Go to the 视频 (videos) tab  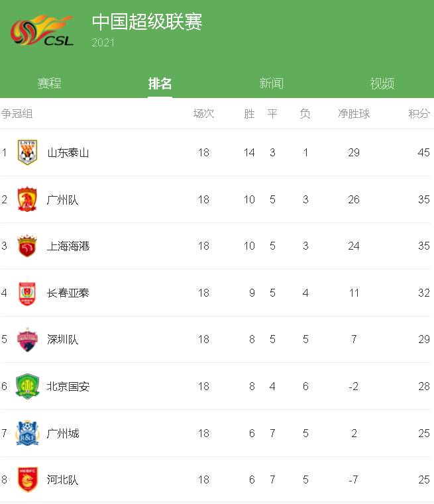[382, 83]
